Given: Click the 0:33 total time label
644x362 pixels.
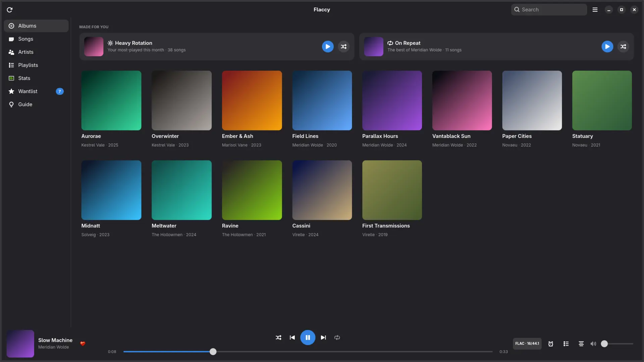Looking at the screenshot, I should [x=503, y=352].
